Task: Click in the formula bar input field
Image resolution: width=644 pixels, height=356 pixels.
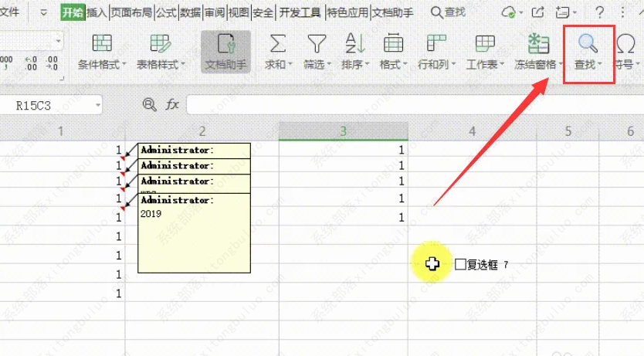Action: [x=409, y=104]
